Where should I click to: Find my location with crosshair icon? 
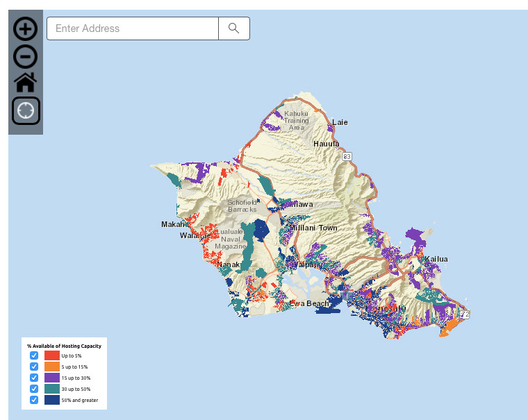(x=26, y=110)
